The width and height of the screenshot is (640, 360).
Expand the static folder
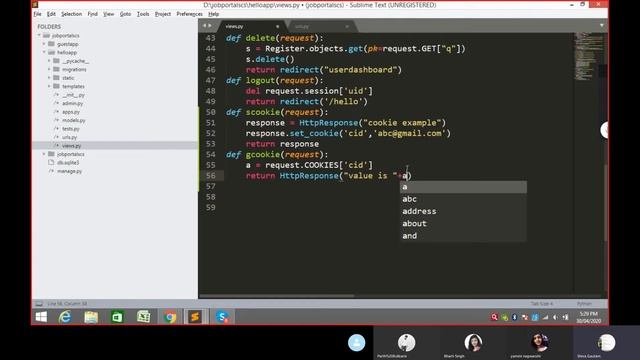pos(49,78)
